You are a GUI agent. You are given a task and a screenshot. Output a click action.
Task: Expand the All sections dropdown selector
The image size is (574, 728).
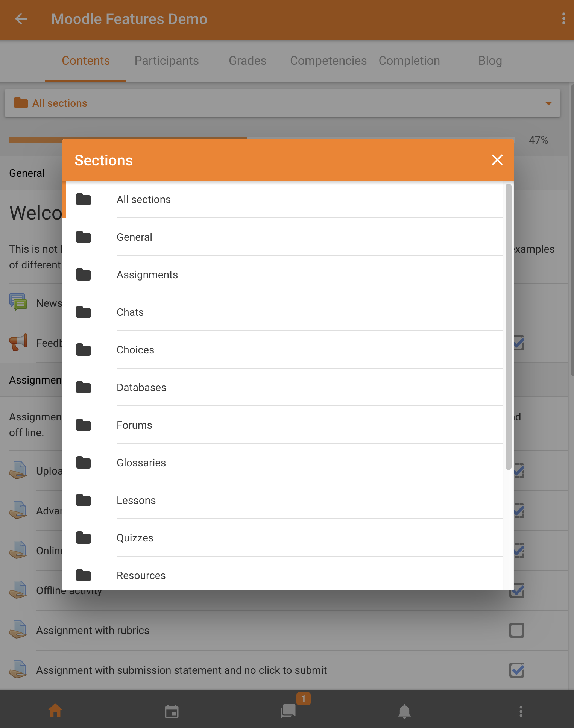tap(282, 103)
